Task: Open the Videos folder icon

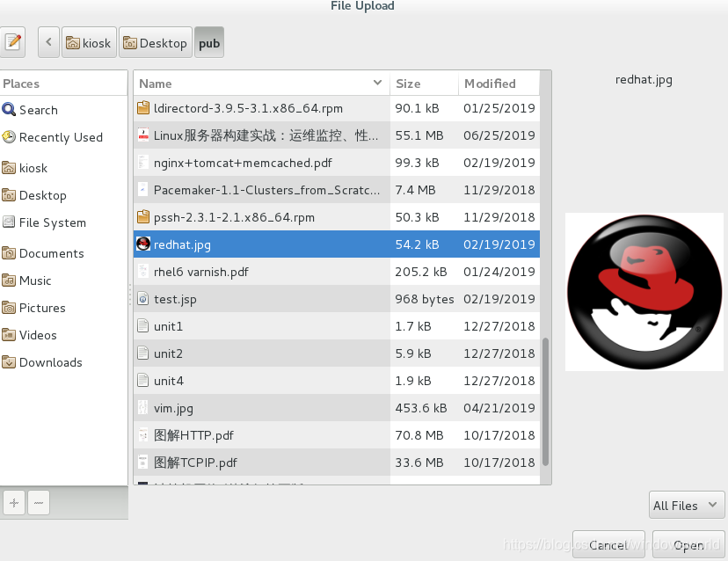Action: [9, 334]
